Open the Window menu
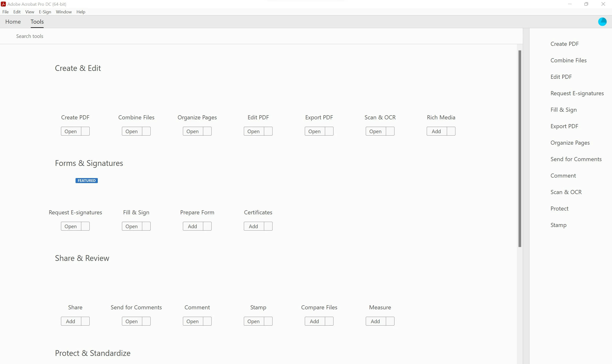The height and width of the screenshot is (364, 612). pos(64,12)
